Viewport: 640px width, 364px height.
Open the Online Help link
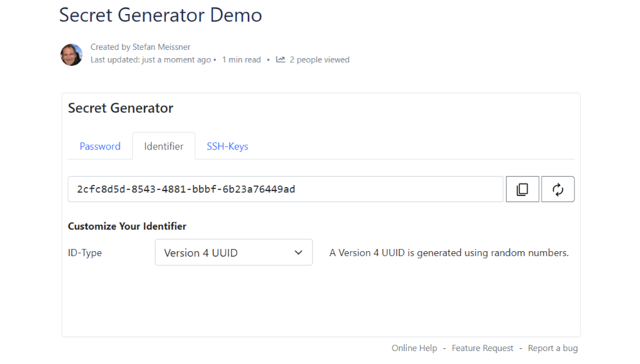tap(414, 348)
